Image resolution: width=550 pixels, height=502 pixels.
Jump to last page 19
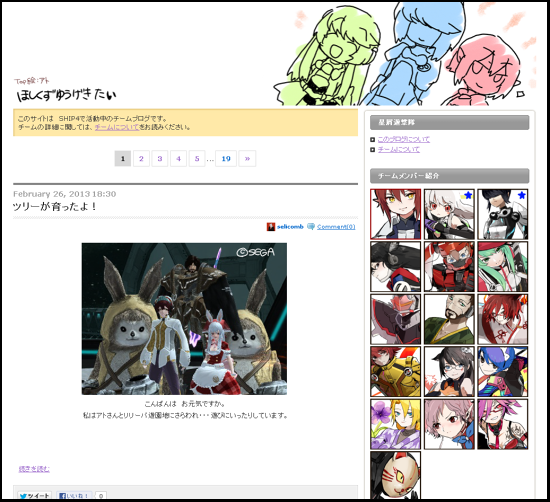tap(226, 159)
